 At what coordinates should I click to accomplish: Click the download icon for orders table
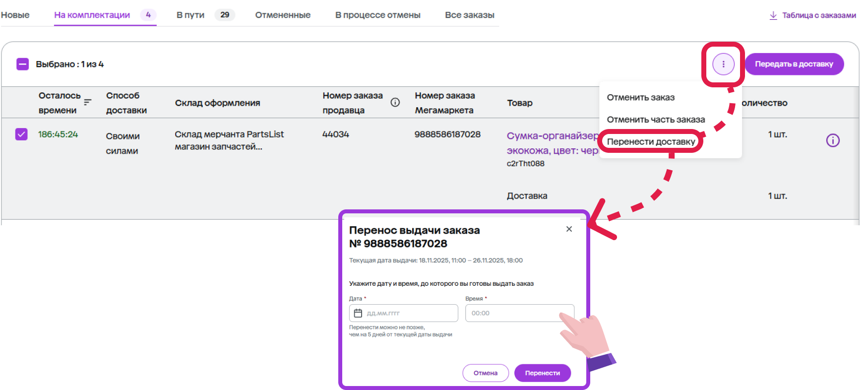click(x=773, y=15)
